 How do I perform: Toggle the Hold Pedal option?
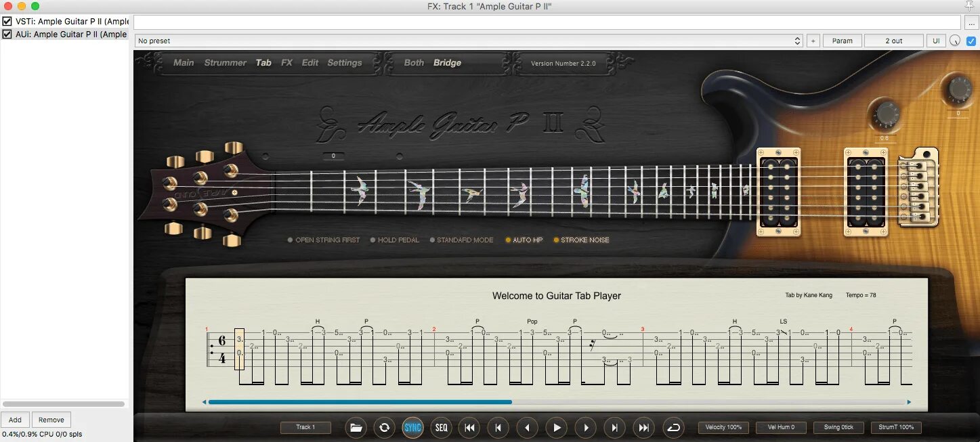[x=395, y=240]
